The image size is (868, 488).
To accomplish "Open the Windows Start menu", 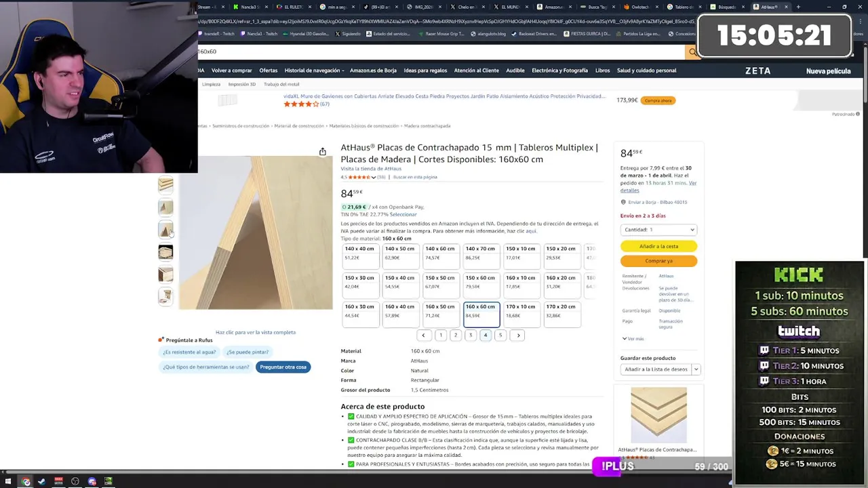I will (9, 481).
